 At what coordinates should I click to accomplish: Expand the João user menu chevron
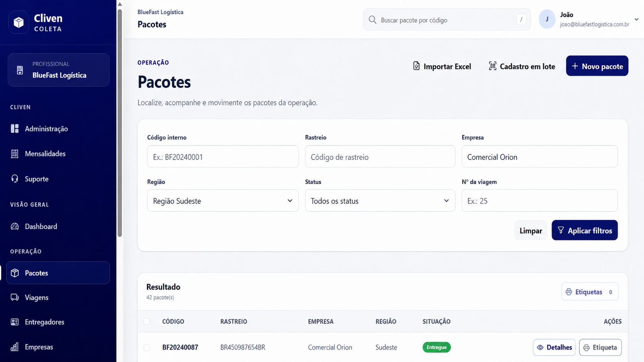point(636,19)
